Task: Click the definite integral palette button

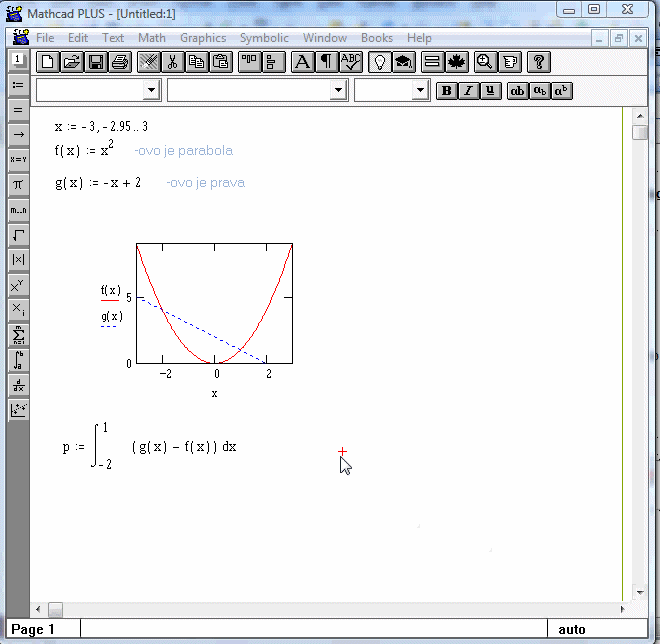Action: (x=18, y=360)
